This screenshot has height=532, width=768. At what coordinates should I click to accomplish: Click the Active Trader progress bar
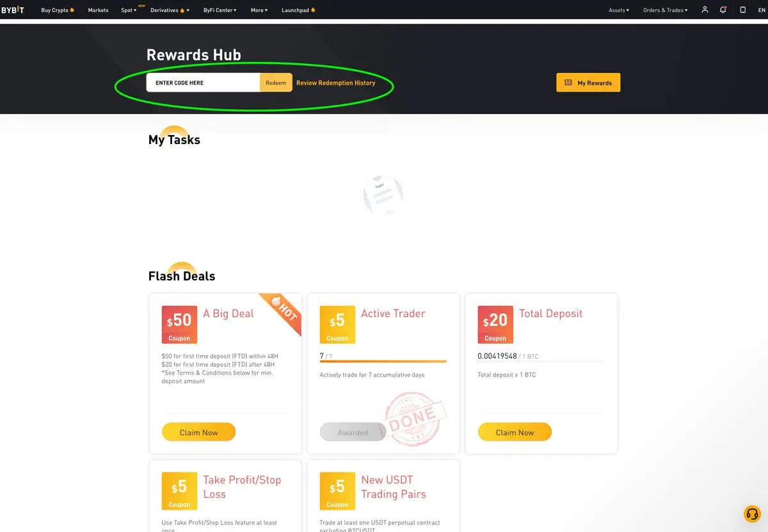383,362
